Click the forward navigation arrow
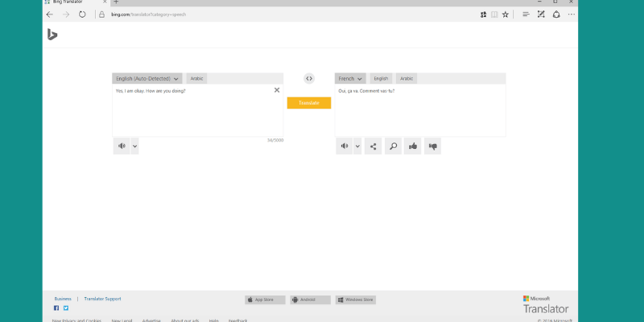This screenshot has width=644, height=322. (x=66, y=14)
